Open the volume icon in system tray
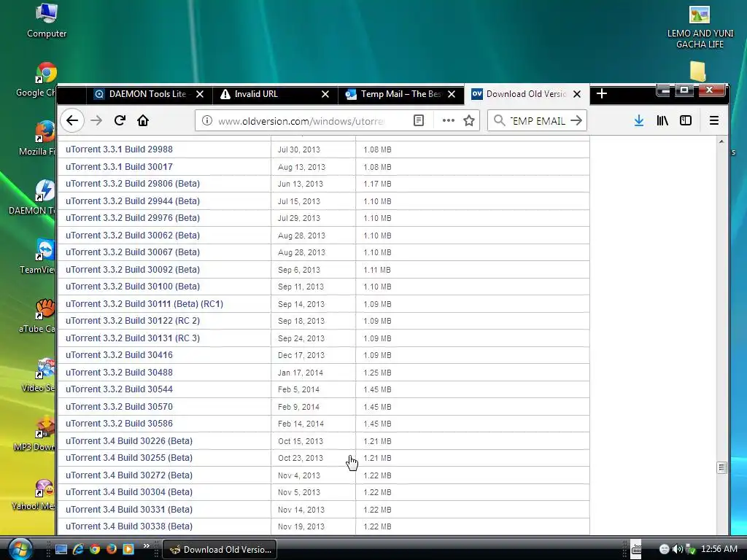This screenshot has width=747, height=560. [678, 549]
